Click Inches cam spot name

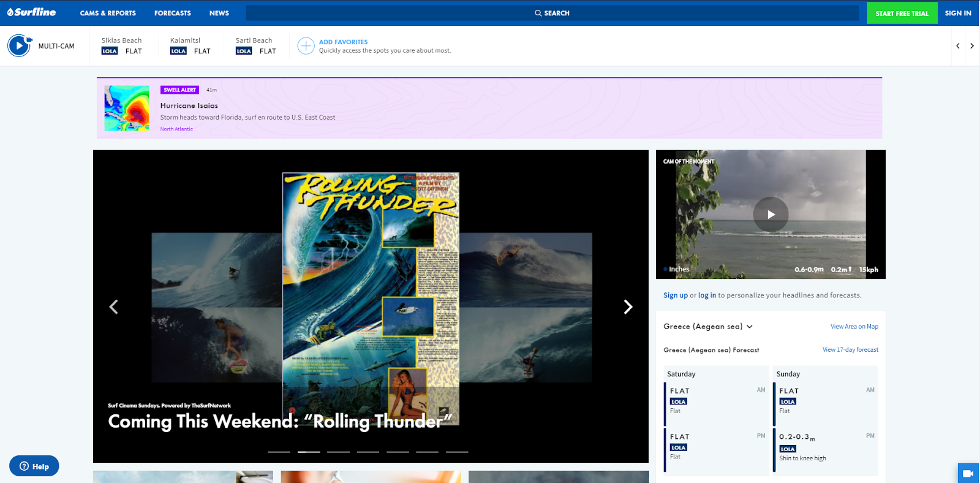[x=679, y=269]
